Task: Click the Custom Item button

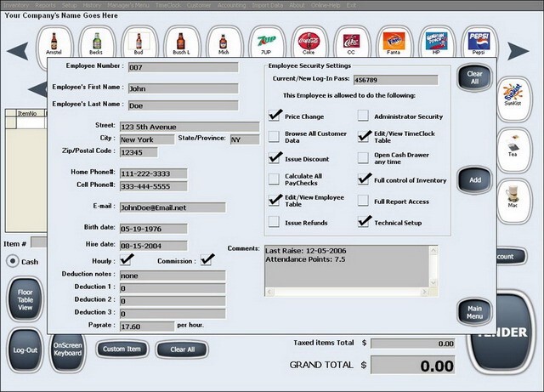Action: point(122,349)
